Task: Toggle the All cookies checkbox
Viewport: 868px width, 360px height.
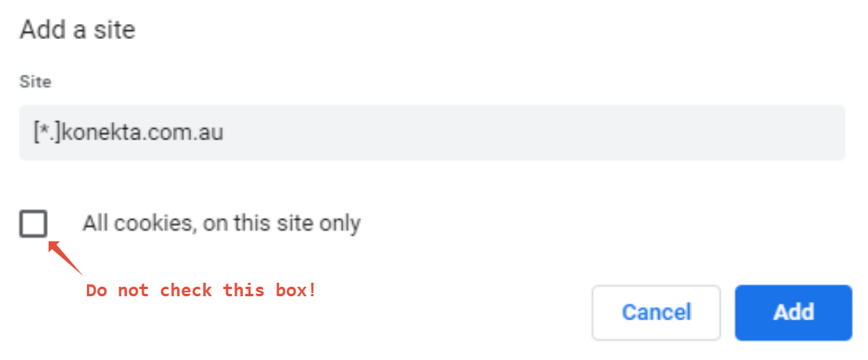Action: [33, 224]
